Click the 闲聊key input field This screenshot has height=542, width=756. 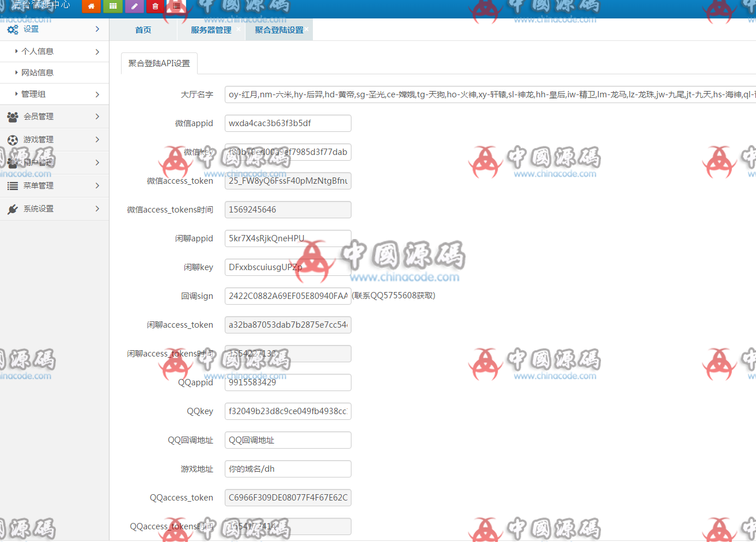288,267
